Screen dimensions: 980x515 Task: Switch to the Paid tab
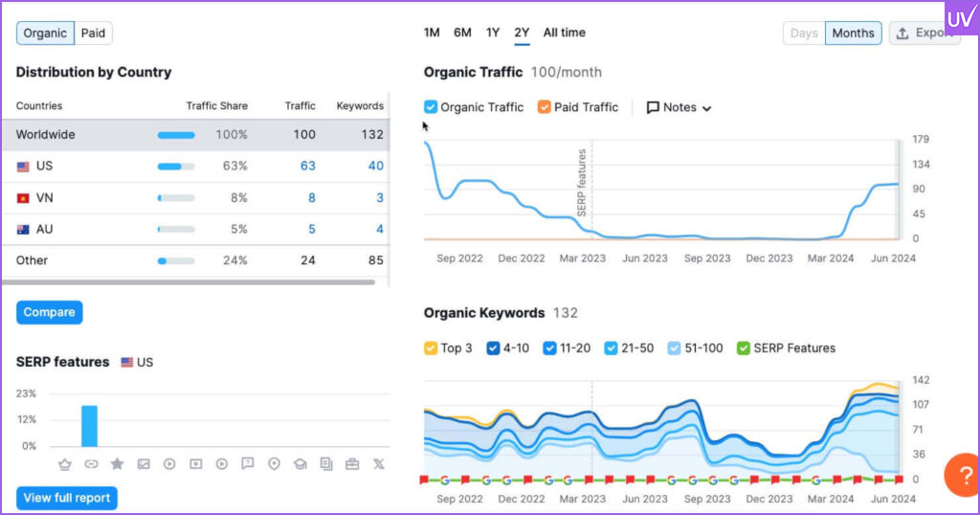tap(93, 34)
